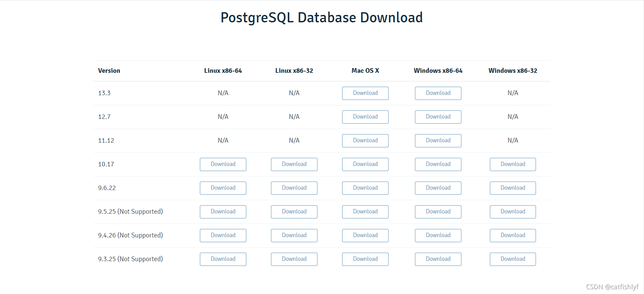
Task: Download PostgreSQL 9.4.26 for Mac OS X
Action: click(x=365, y=235)
